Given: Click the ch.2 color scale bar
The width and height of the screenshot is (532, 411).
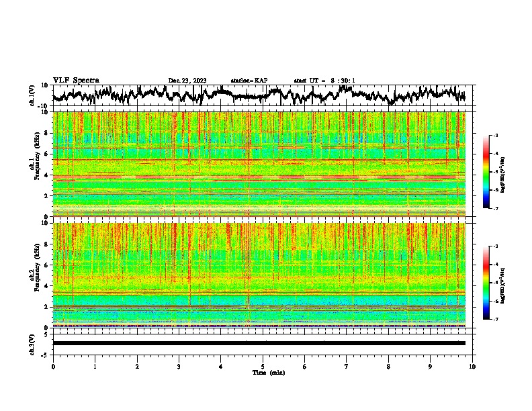Looking at the screenshot, I should [486, 283].
